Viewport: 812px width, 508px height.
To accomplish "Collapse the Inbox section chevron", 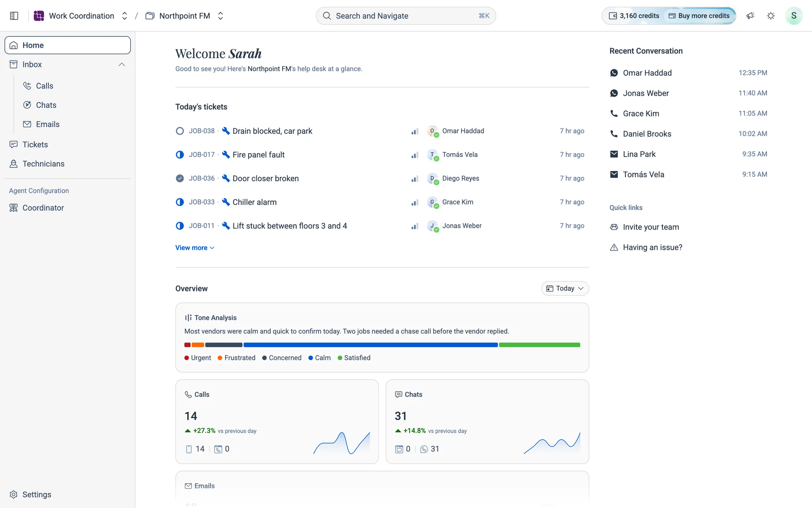I will [122, 65].
